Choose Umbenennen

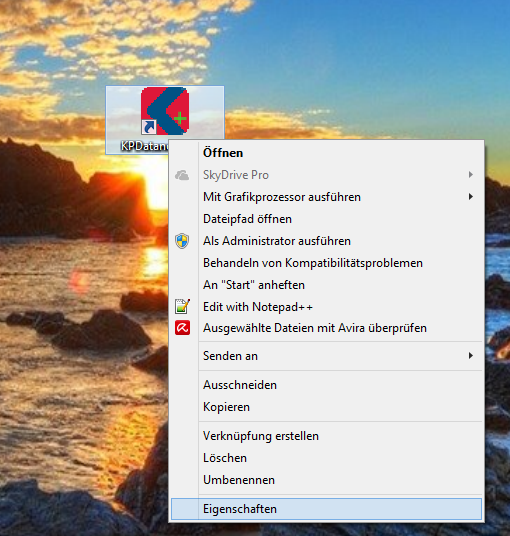[326, 480]
